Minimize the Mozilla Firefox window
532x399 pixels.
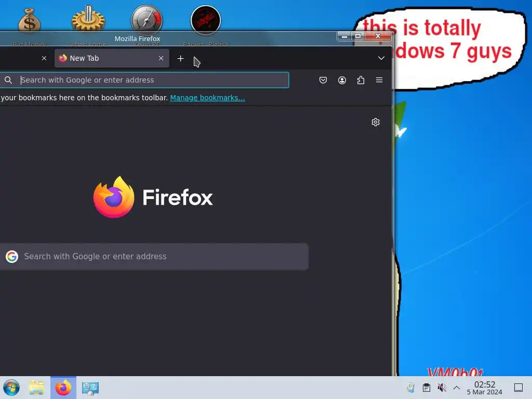tap(344, 36)
